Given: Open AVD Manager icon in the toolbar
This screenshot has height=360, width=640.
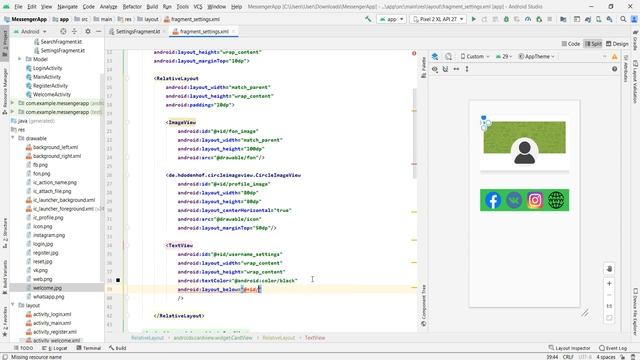Looking at the screenshot, I should [598, 19].
